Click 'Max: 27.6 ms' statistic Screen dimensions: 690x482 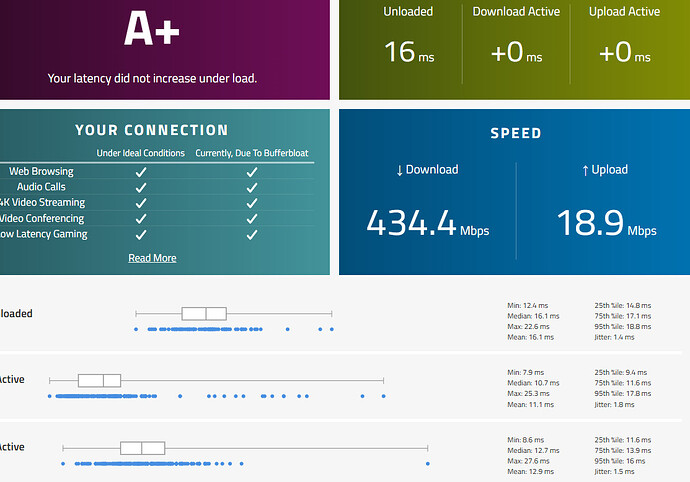click(x=528, y=461)
